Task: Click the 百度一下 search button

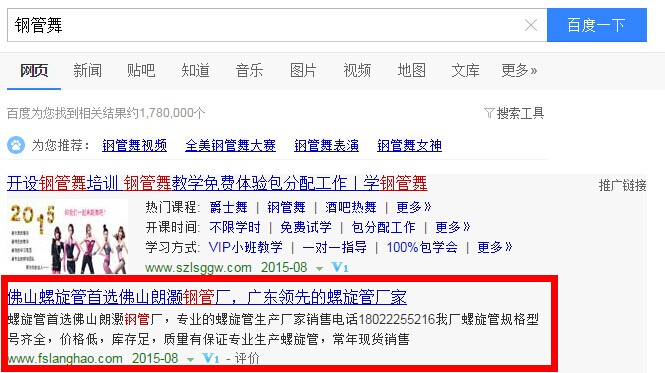Action: pyautogui.click(x=597, y=25)
